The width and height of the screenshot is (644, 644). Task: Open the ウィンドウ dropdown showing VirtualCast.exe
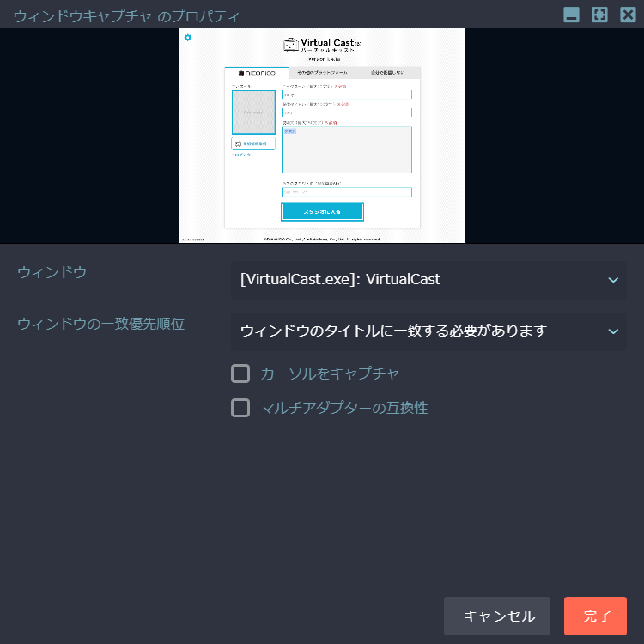[x=428, y=280]
